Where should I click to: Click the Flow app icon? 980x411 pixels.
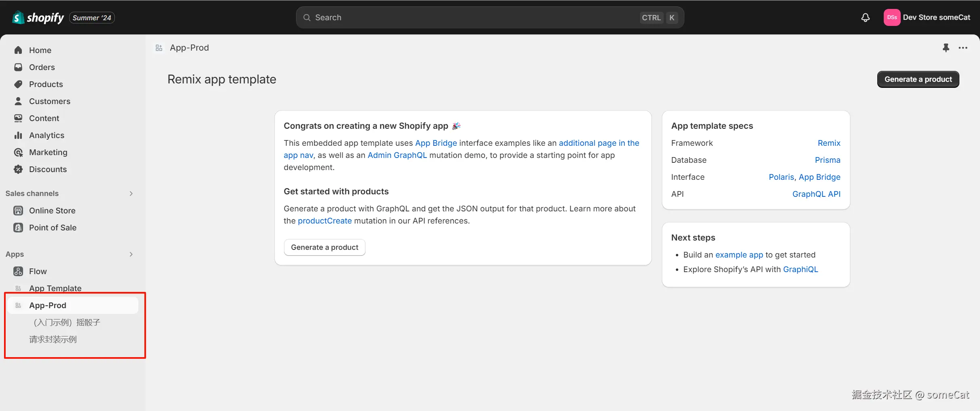pyautogui.click(x=18, y=271)
